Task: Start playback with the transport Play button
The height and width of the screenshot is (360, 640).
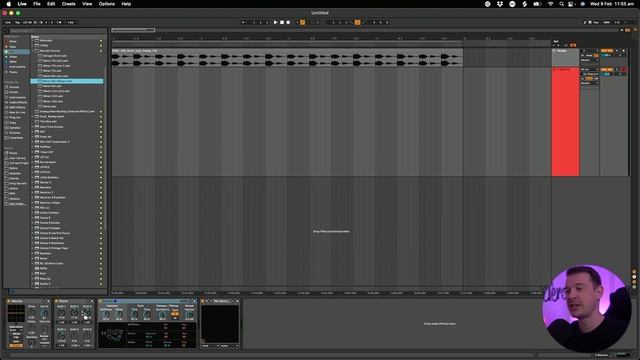Action: (x=276, y=22)
